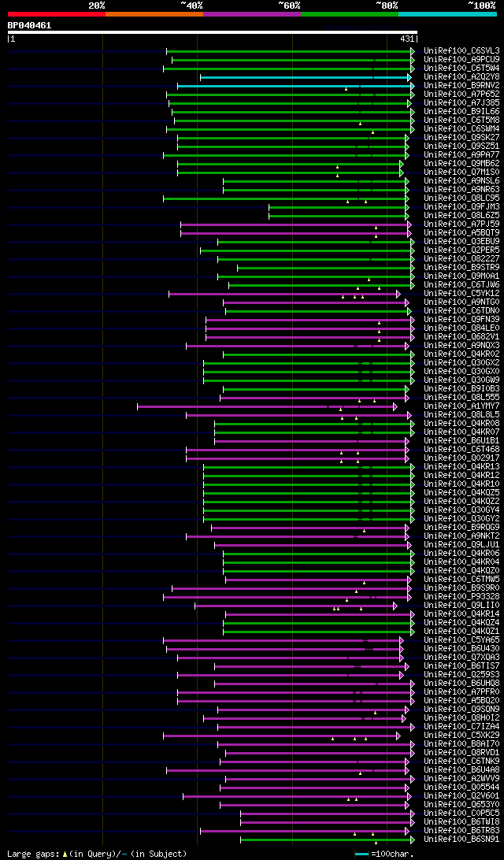The height and width of the screenshot is (860, 504).
Task: Select the UniRef100_Q9LJU1 label
Action: [x=461, y=545]
